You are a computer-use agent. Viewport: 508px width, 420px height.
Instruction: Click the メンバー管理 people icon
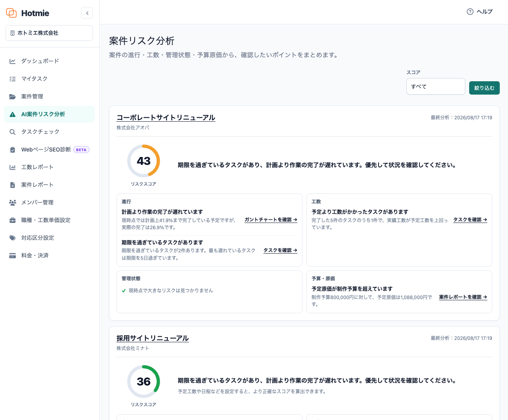(13, 203)
